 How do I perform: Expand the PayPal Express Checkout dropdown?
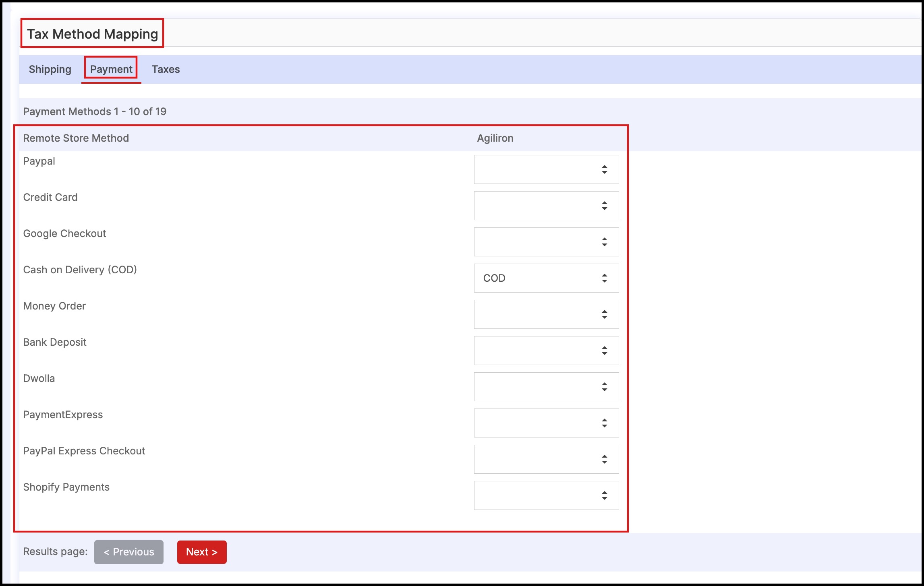click(x=546, y=459)
